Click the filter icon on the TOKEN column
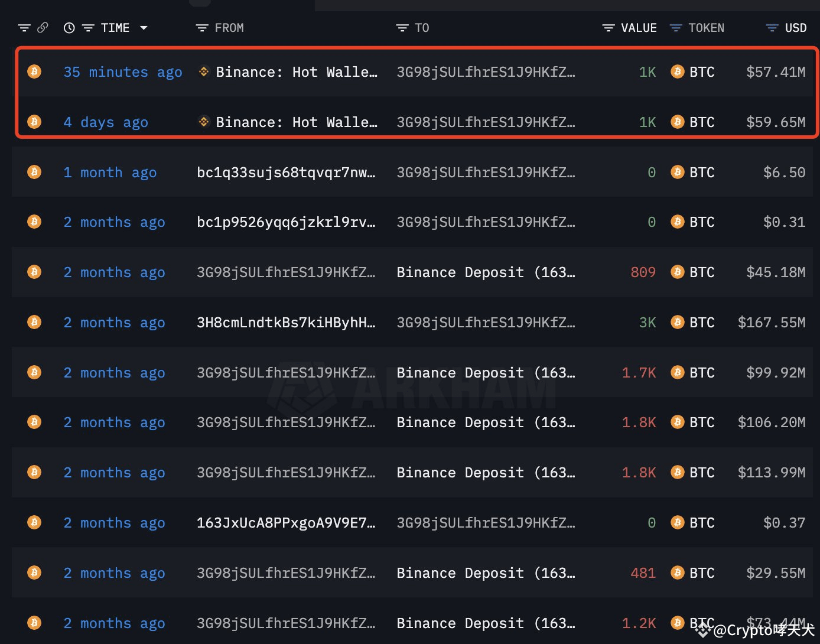The image size is (820, 644). click(675, 27)
